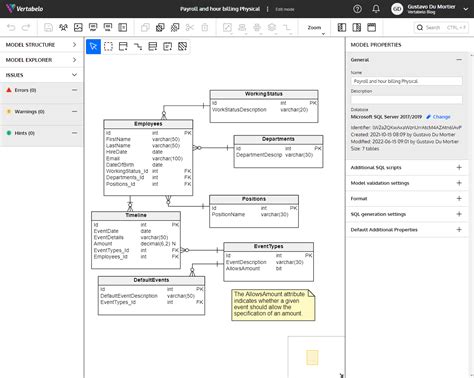Expand Model validation settings section
This screenshot has height=378, width=474.
[x=459, y=183]
